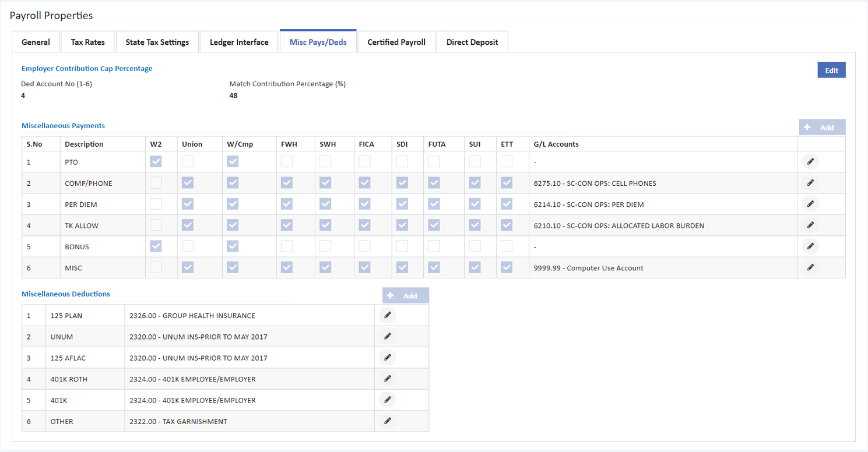Toggle Union checkbox for PTO
868x452 pixels.
[188, 162]
